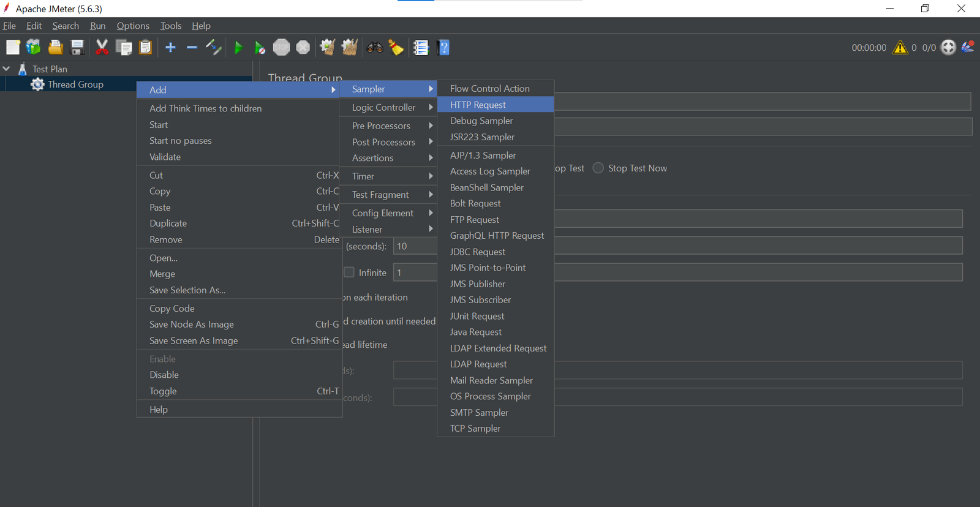980x507 pixels.
Task: Select the Stop Test Now radio button
Action: (598, 168)
